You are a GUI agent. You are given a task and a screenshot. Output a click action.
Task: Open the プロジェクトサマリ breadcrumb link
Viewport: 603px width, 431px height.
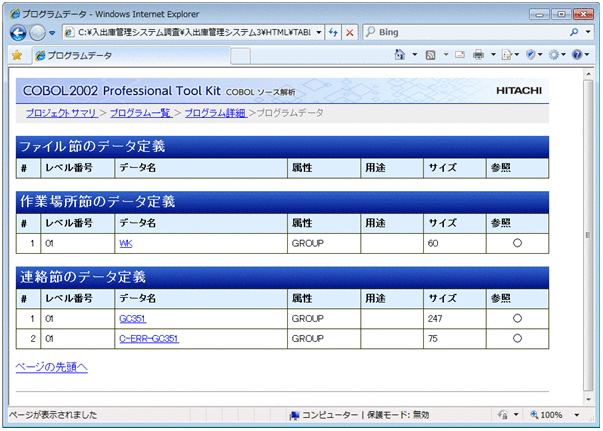(62, 113)
